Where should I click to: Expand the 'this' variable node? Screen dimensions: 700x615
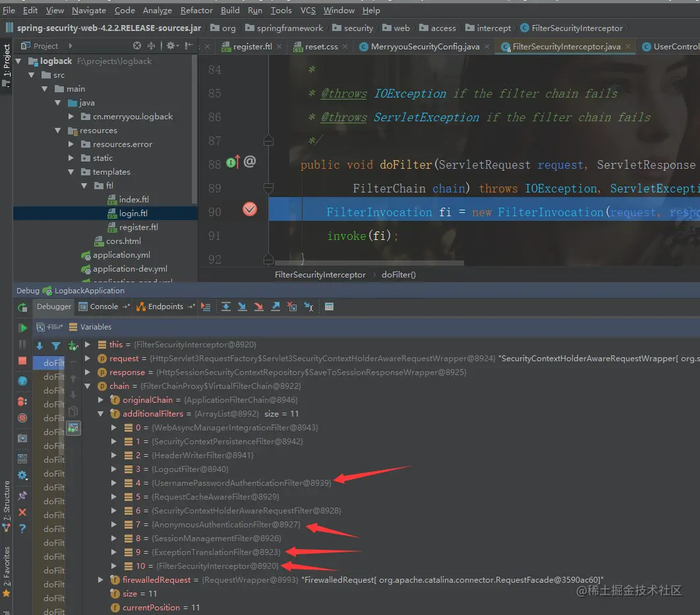coord(88,345)
